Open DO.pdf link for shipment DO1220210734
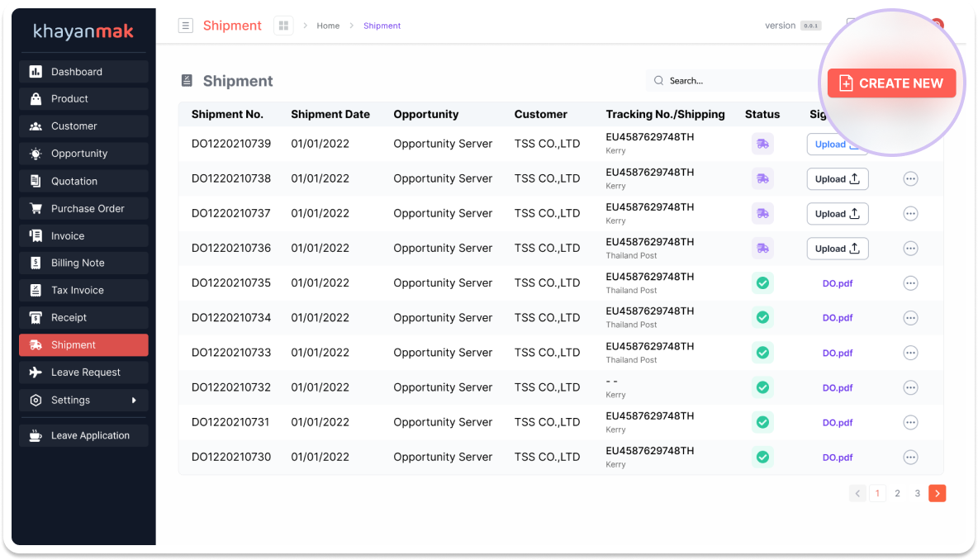 [x=837, y=318]
